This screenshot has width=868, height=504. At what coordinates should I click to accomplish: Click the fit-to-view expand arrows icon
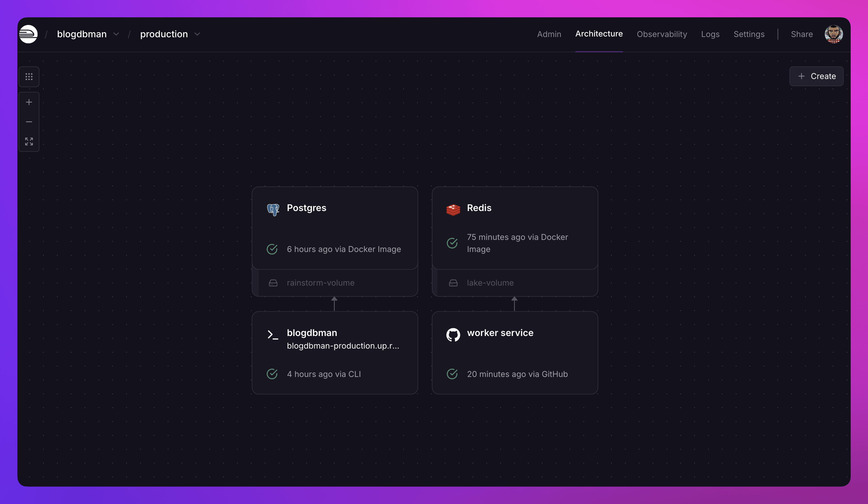click(29, 141)
